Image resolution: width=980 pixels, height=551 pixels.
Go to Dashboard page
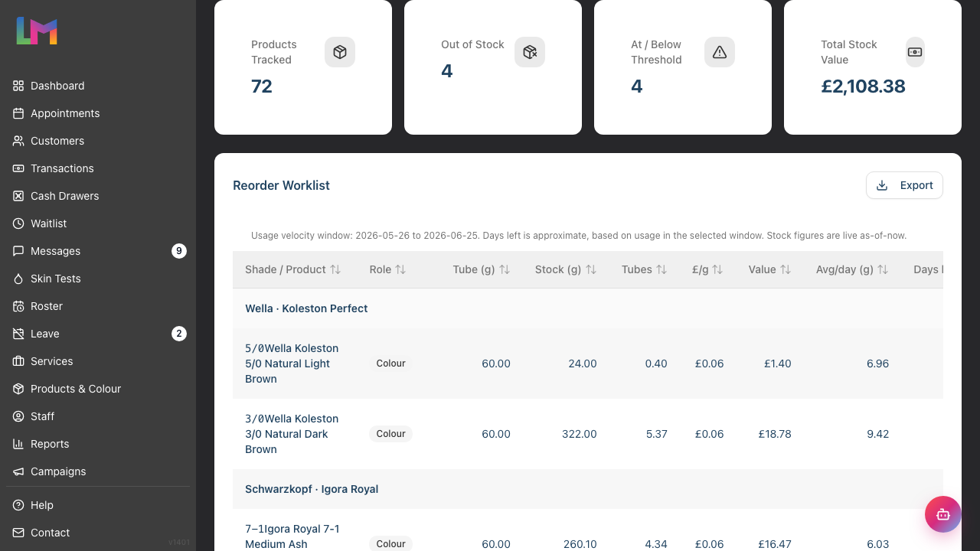click(x=98, y=86)
